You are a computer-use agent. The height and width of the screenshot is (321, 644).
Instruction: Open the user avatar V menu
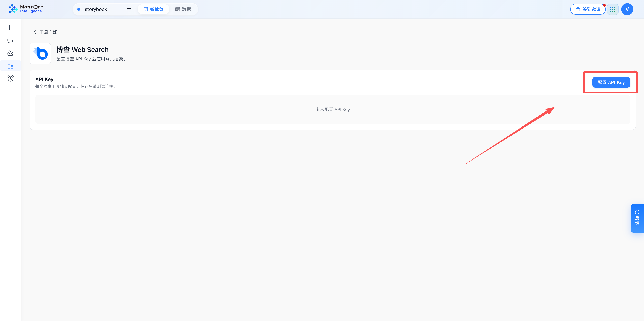627,9
